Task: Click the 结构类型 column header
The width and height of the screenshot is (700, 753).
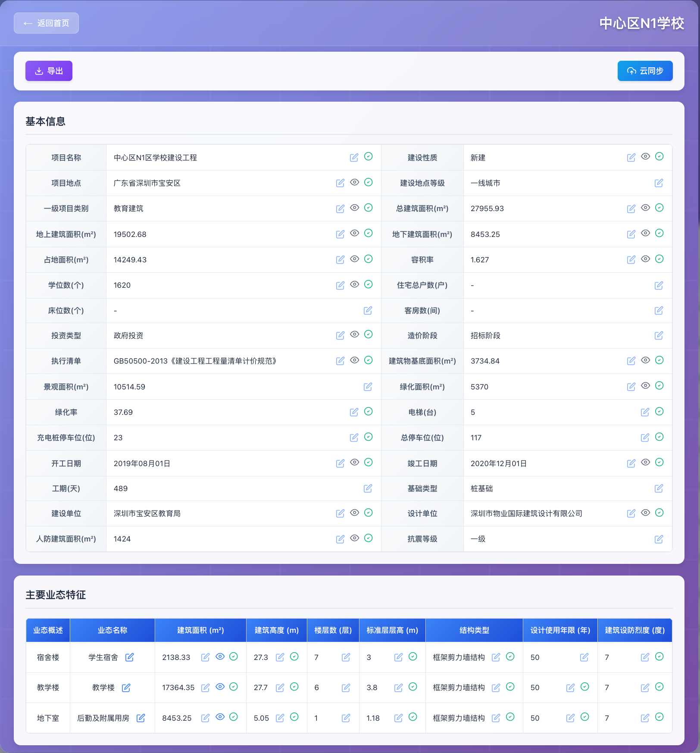Action: 474,630
